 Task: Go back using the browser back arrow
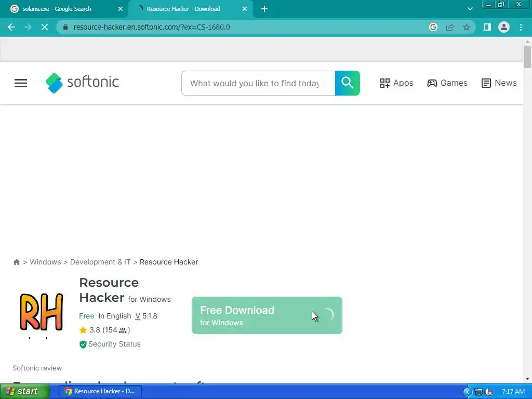(11, 27)
